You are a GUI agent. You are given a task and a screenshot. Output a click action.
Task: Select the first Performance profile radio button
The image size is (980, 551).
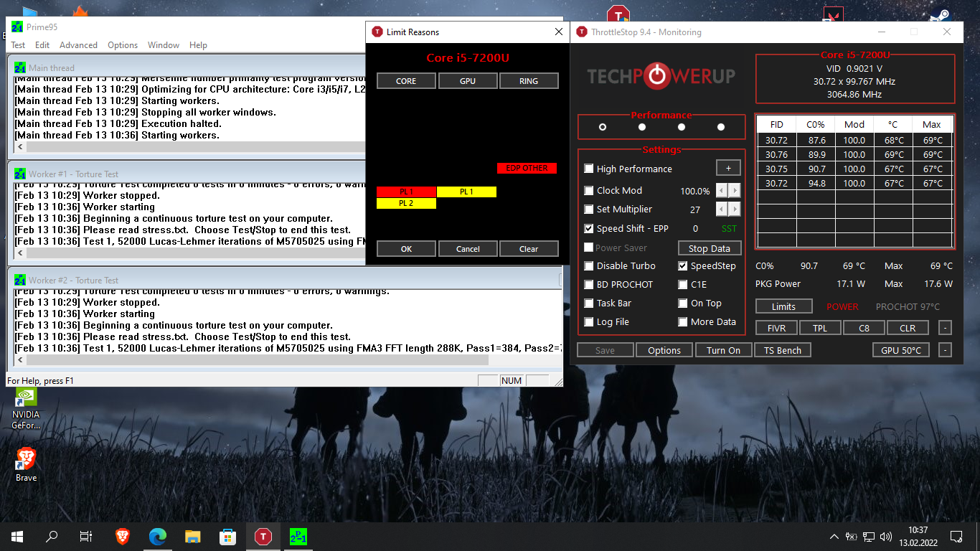[603, 127]
